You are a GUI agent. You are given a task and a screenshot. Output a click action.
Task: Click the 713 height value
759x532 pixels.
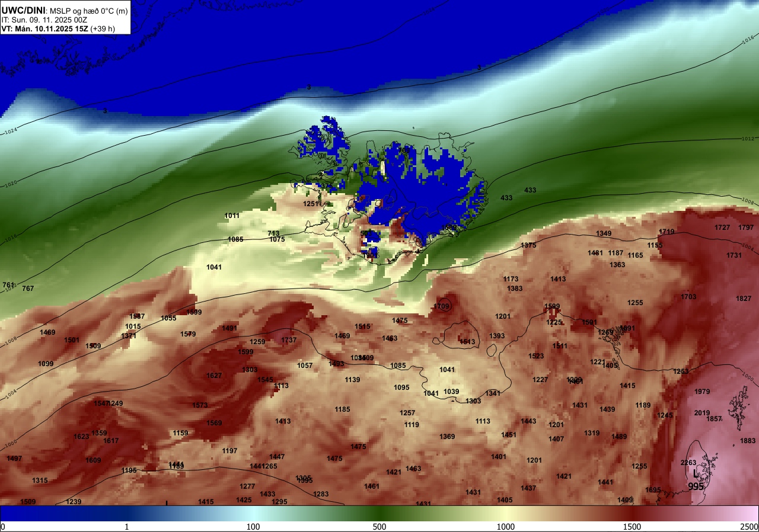[273, 233]
